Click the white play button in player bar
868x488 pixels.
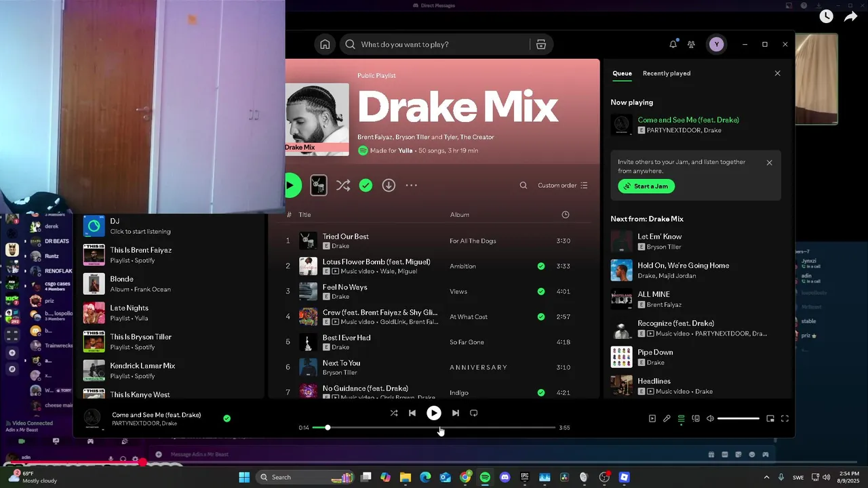434,413
